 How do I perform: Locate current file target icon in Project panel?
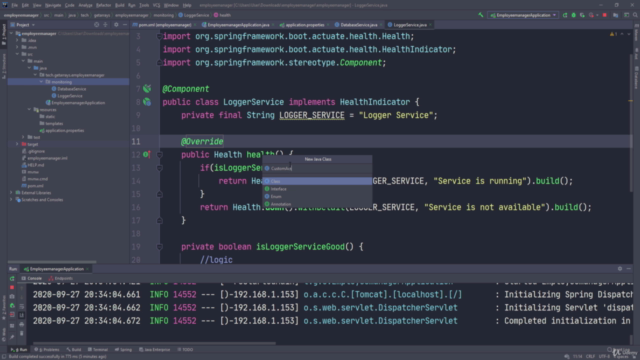coord(96,25)
